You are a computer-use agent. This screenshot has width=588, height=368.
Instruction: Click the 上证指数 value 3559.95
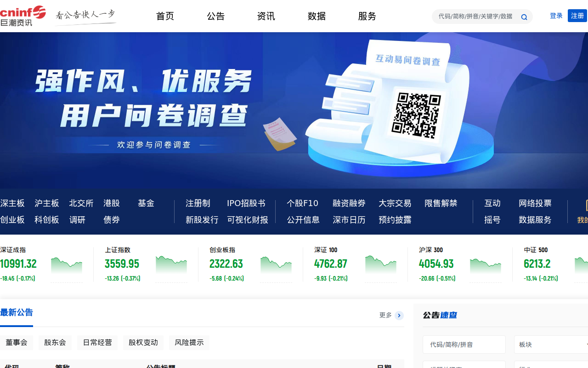click(x=122, y=264)
